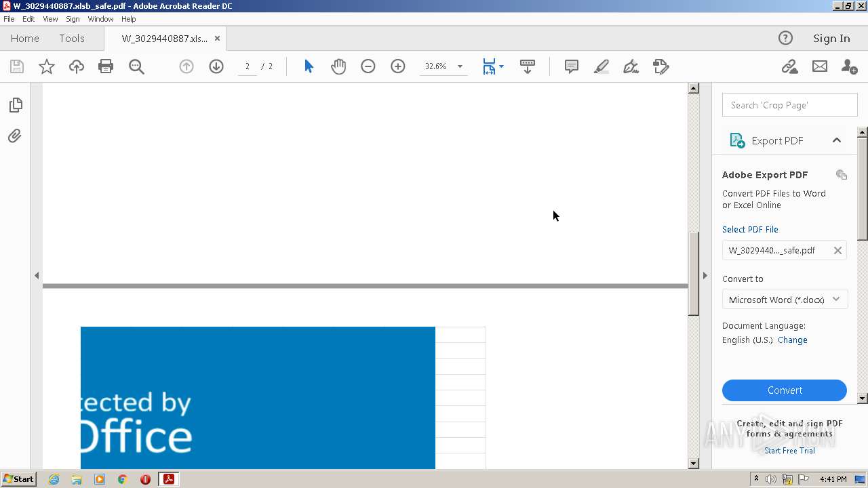Click the current page number field
The height and width of the screenshot is (488, 868).
pos(247,66)
